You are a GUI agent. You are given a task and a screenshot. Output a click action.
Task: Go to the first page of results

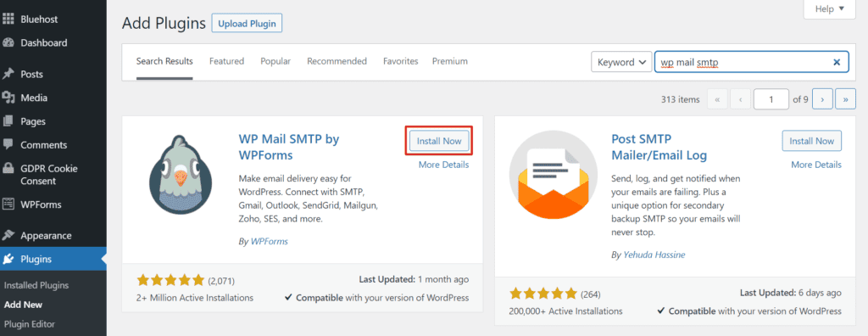point(717,99)
